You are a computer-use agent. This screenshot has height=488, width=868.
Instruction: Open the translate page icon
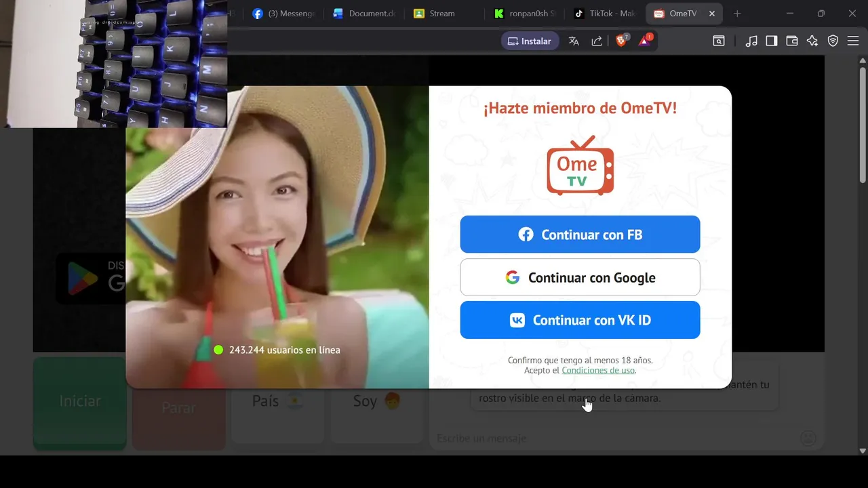(574, 41)
